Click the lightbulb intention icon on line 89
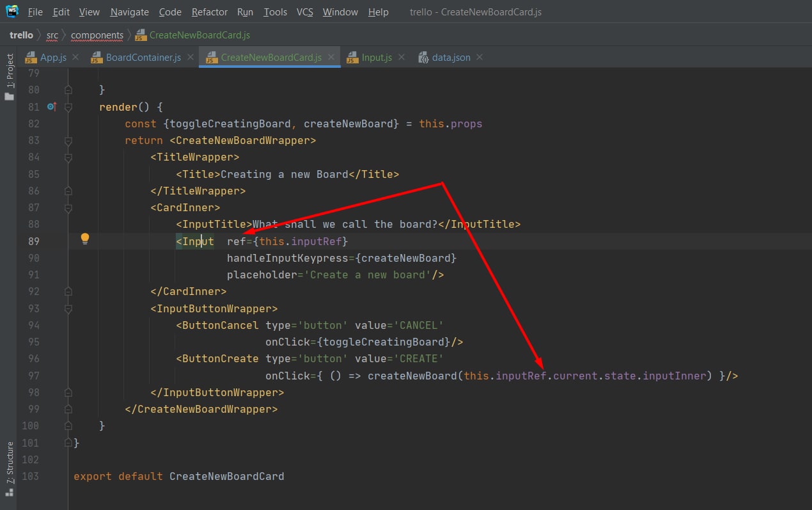 85,239
